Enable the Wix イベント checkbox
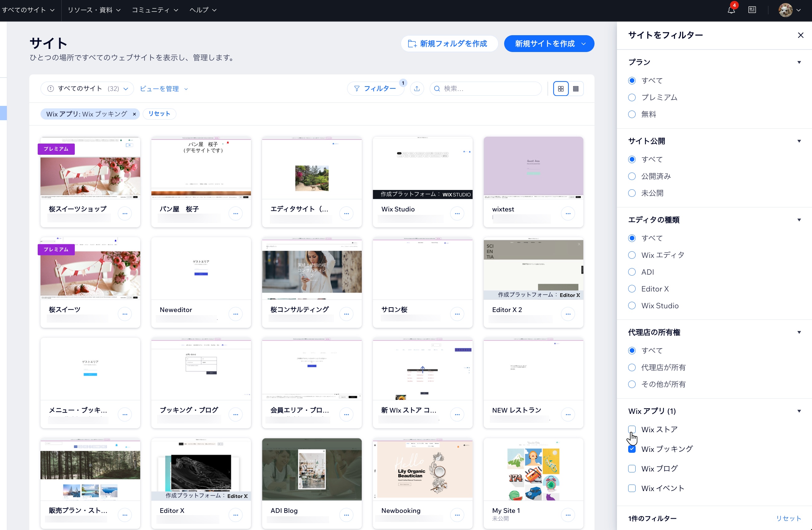Screen dimensions: 812x530 [632, 488]
